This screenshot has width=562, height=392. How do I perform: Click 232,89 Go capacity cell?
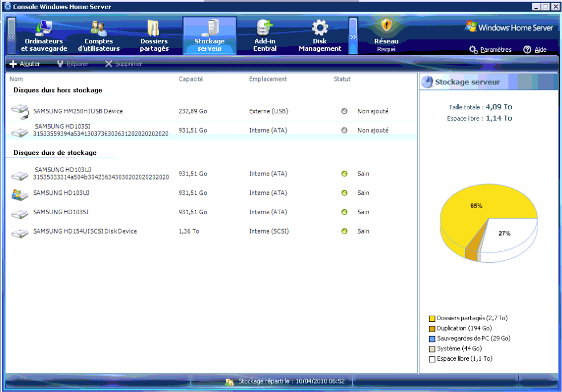[x=193, y=111]
